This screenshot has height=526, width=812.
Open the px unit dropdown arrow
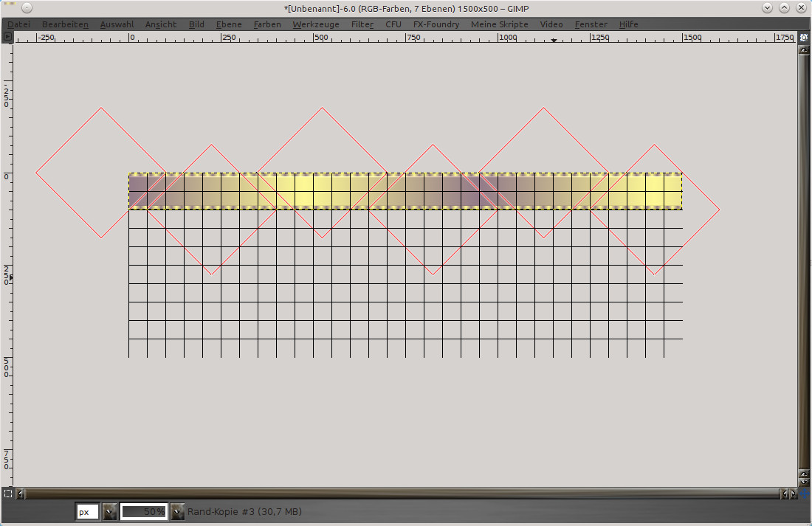click(109, 511)
